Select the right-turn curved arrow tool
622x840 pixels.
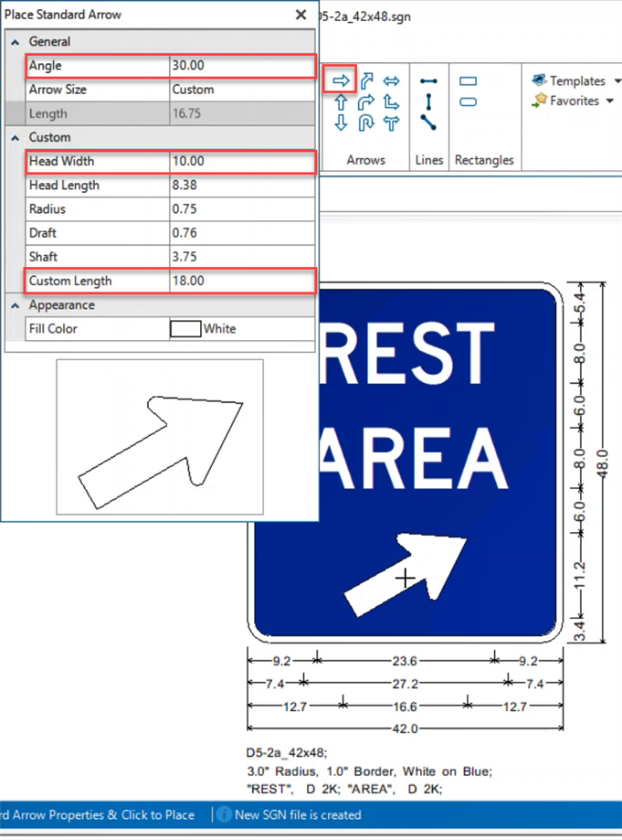tap(366, 101)
